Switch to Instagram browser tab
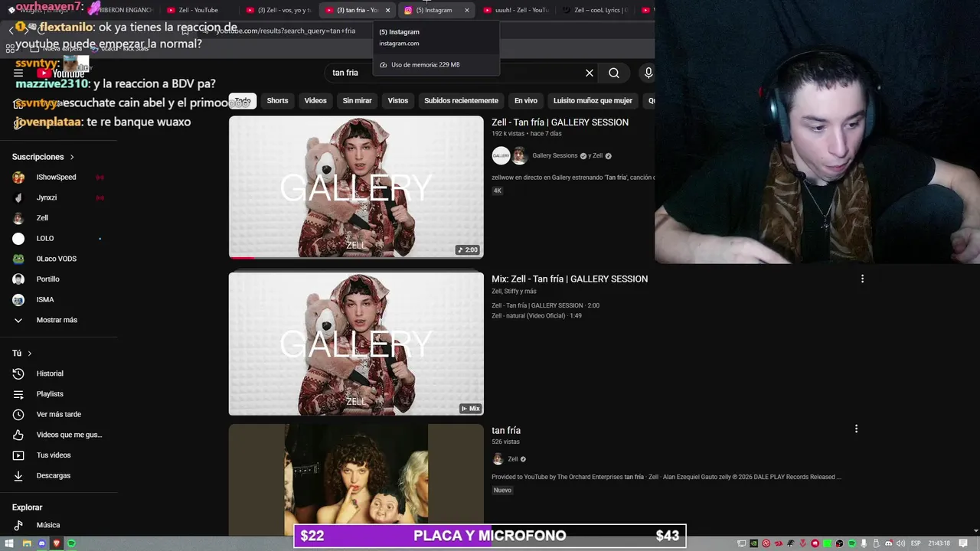The height and width of the screenshot is (551, 980). [434, 10]
